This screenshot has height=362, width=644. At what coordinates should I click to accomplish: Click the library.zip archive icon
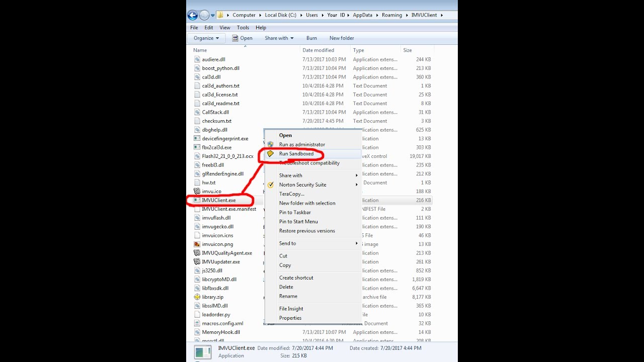(197, 297)
